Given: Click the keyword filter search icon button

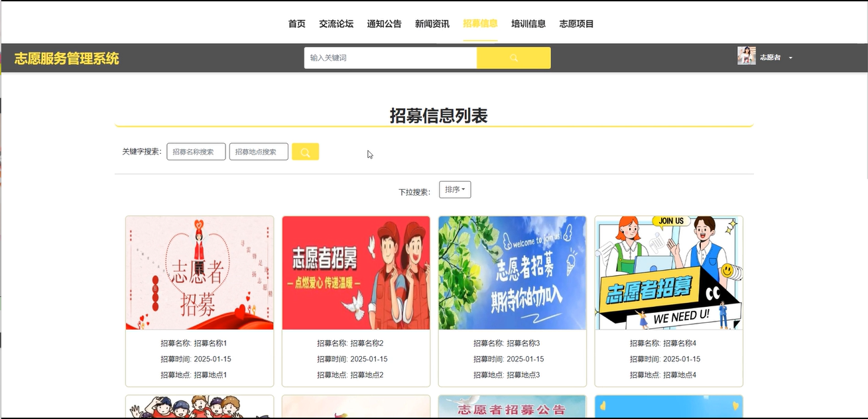Looking at the screenshot, I should coord(305,152).
